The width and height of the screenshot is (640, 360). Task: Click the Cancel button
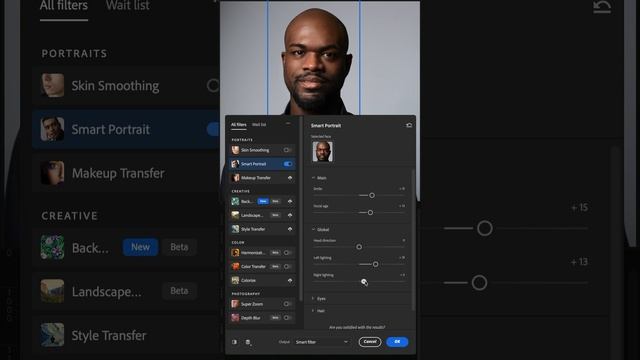(x=370, y=342)
